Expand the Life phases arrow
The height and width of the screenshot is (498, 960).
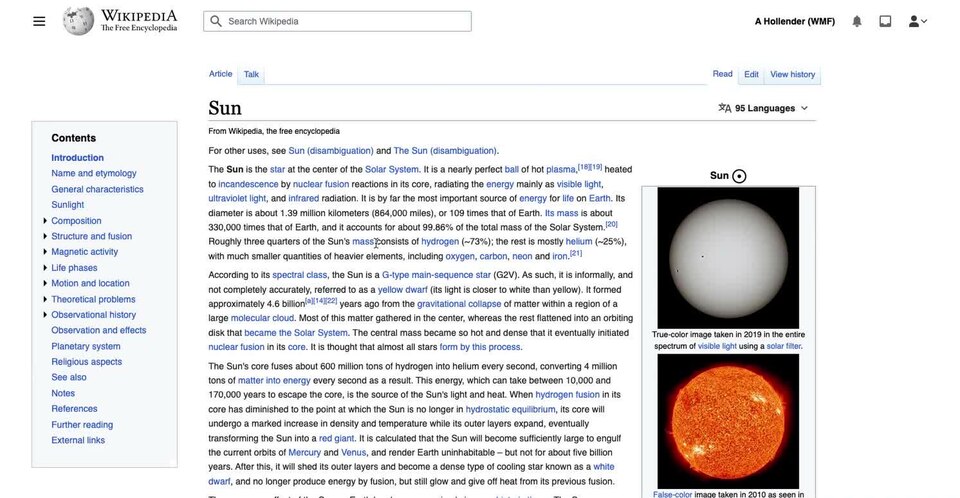pos(45,268)
